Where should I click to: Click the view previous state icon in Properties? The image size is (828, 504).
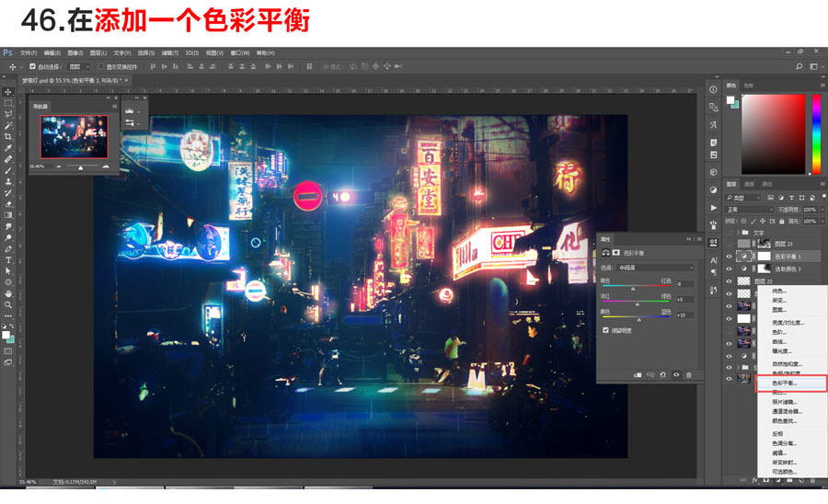pyautogui.click(x=650, y=374)
